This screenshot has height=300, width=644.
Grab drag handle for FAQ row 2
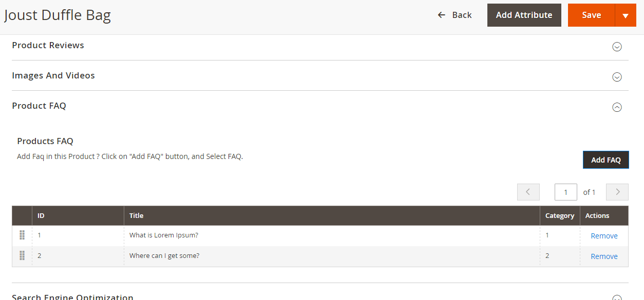22,255
